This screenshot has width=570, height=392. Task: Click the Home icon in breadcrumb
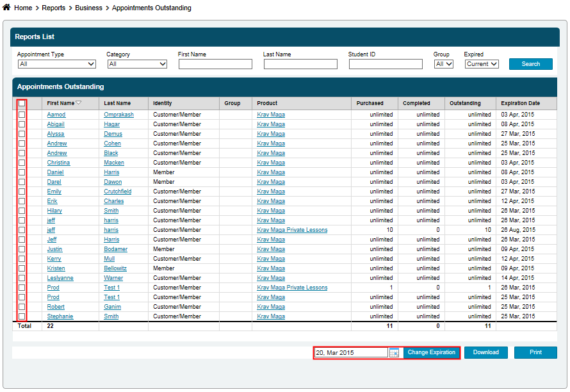point(7,8)
